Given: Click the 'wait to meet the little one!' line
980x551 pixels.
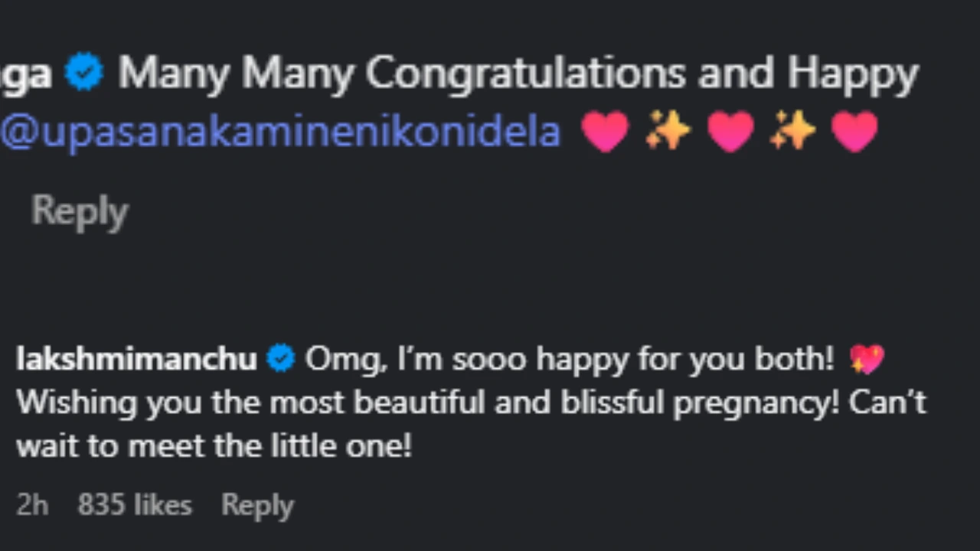Looking at the screenshot, I should pyautogui.click(x=214, y=446).
